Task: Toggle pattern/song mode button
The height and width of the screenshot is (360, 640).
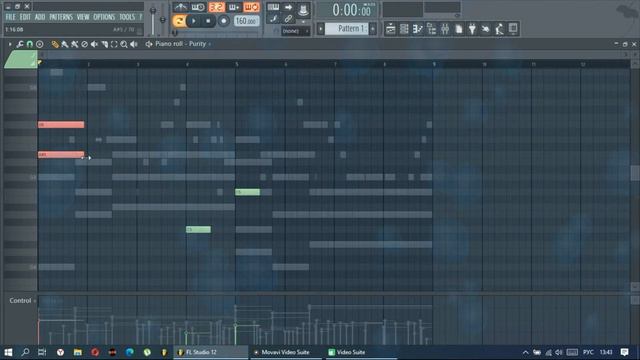Action: pos(179,21)
